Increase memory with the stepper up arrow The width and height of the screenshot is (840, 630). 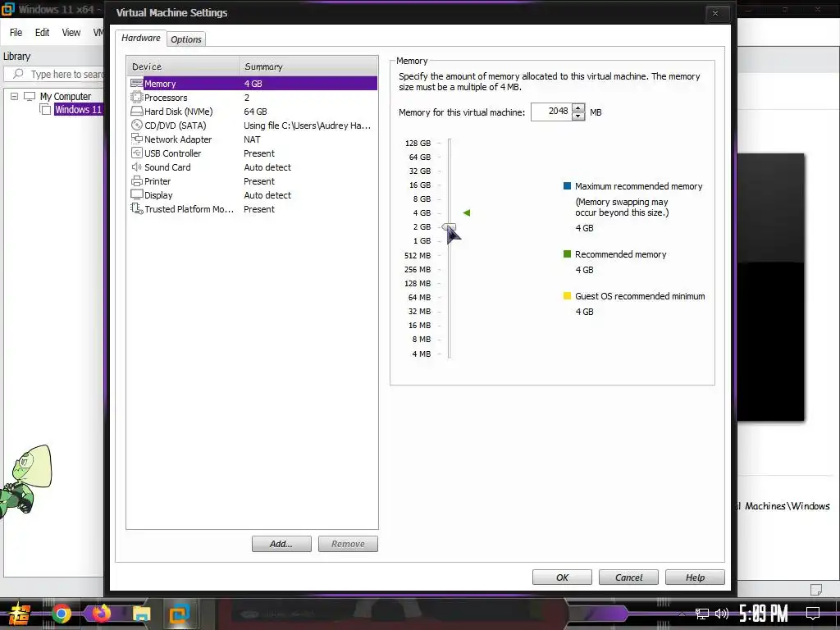tap(578, 108)
